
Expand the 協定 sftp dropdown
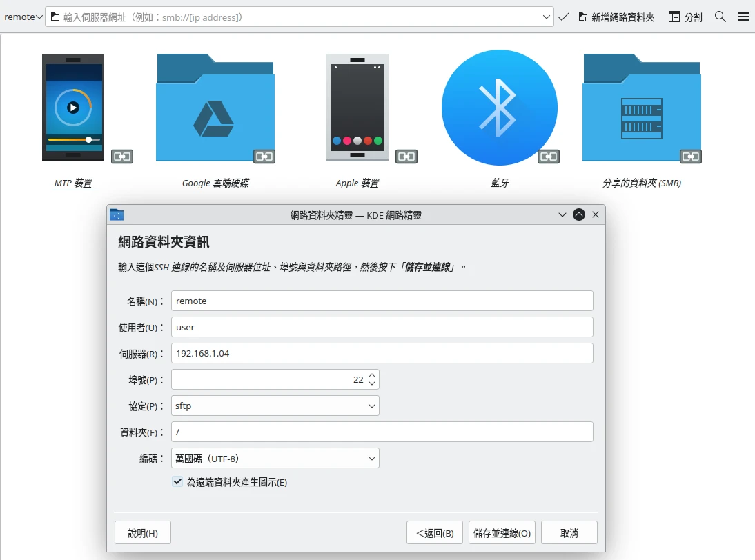click(x=275, y=406)
